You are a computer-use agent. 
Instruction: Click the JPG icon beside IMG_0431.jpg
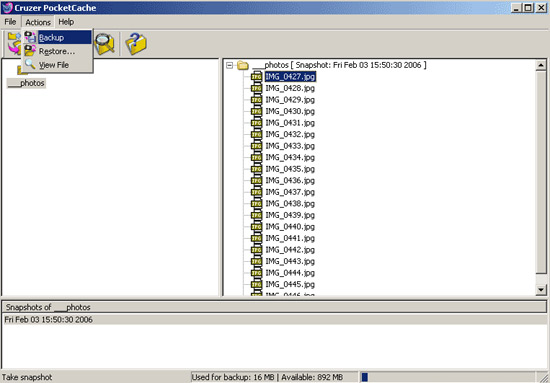[256, 123]
